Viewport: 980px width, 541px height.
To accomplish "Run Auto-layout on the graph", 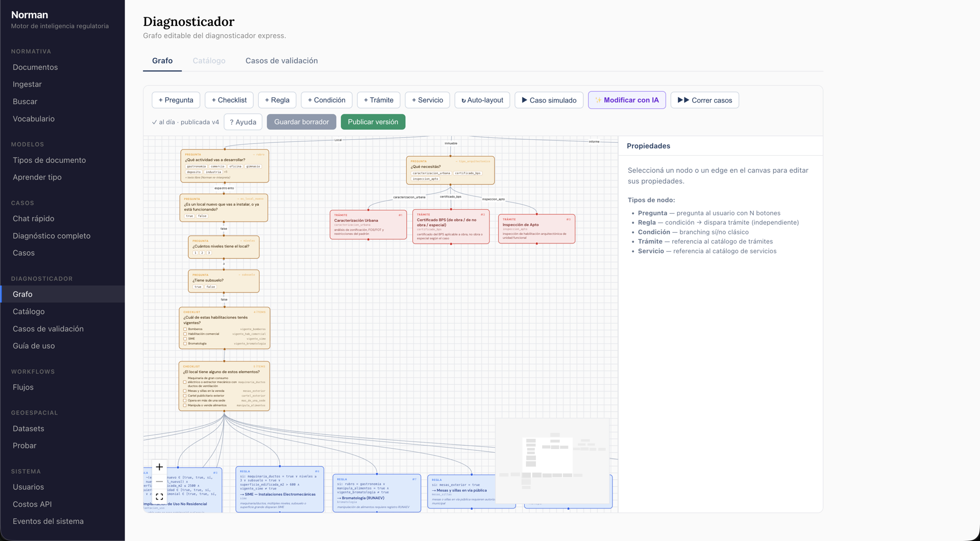I will [x=482, y=100].
